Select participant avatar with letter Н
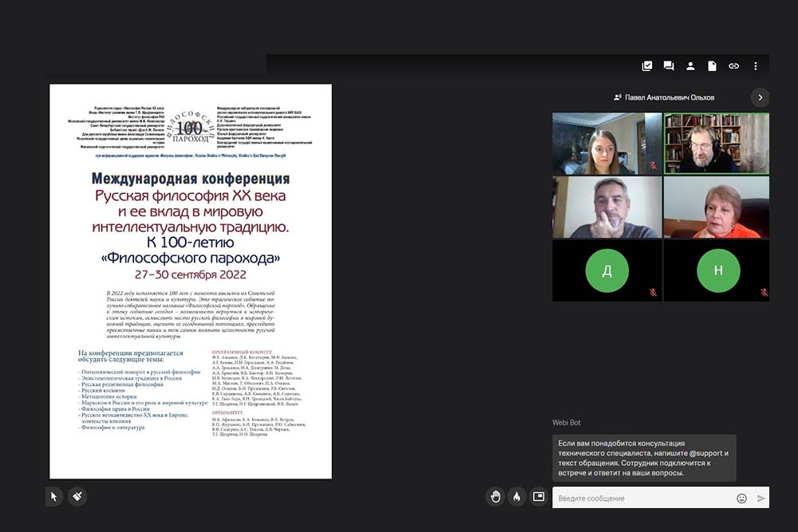Viewport: 798px width, 532px height. pos(717,271)
